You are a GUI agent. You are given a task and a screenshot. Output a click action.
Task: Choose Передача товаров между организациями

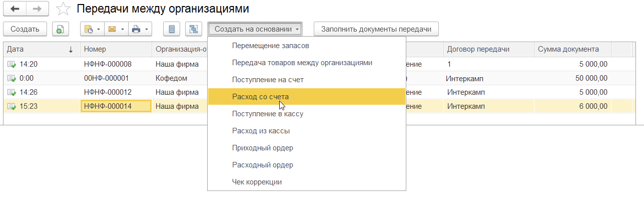point(306,63)
